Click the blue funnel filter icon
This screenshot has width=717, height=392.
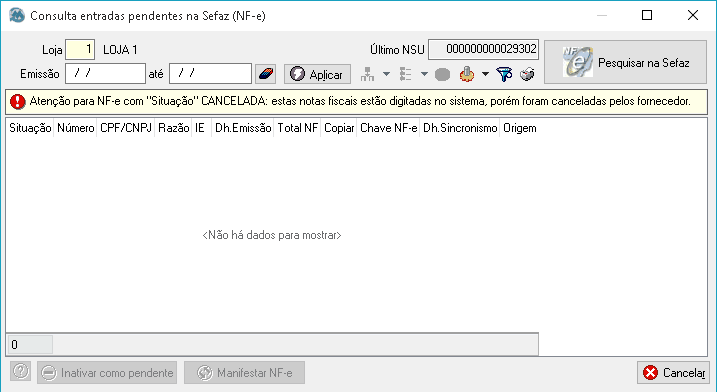504,74
